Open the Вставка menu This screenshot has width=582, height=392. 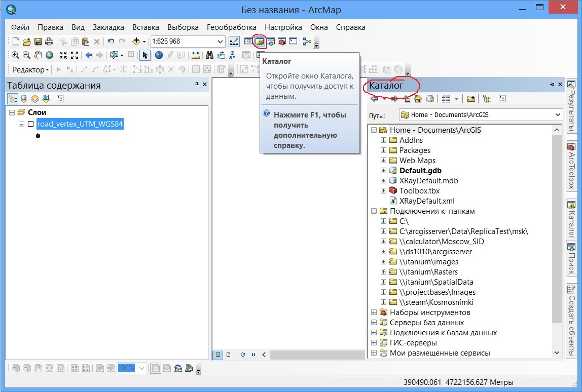(146, 27)
